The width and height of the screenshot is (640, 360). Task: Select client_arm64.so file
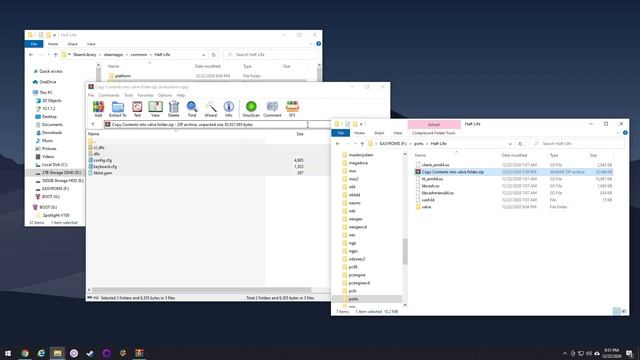[x=436, y=165]
